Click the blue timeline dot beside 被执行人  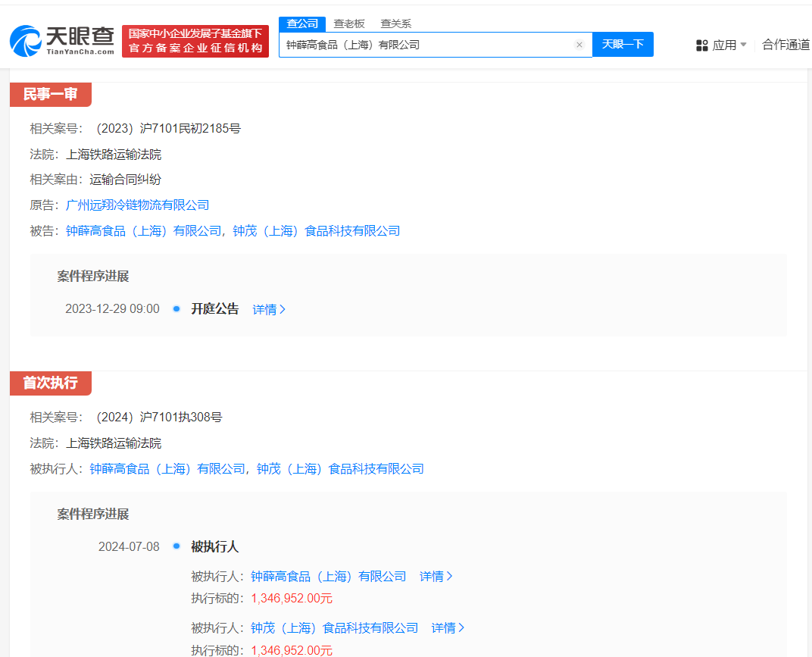(x=176, y=546)
